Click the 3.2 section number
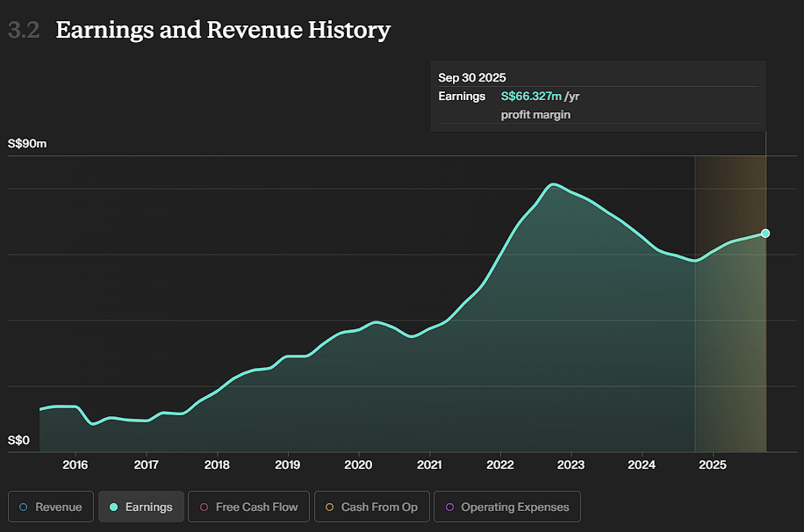The image size is (804, 532). (x=24, y=30)
